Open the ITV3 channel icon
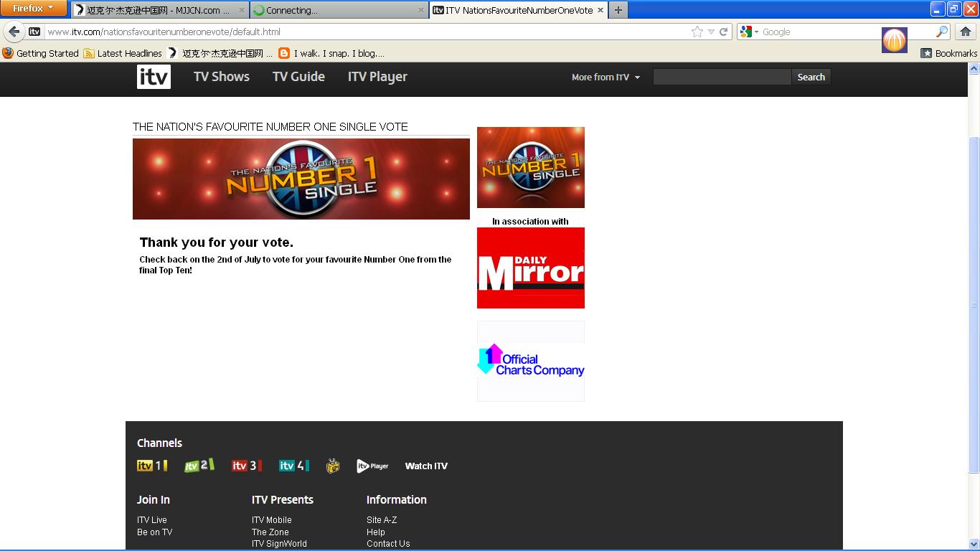The width and height of the screenshot is (980, 551). [246, 466]
